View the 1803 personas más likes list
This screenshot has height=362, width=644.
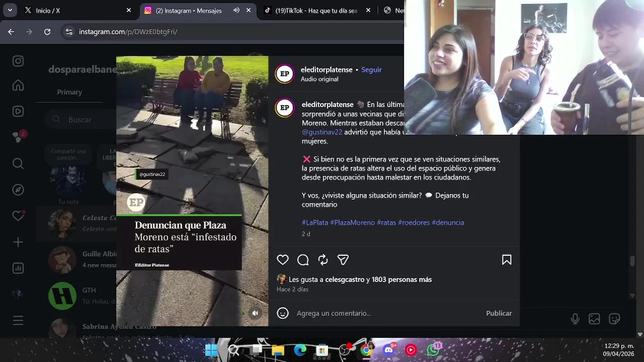coord(401,280)
